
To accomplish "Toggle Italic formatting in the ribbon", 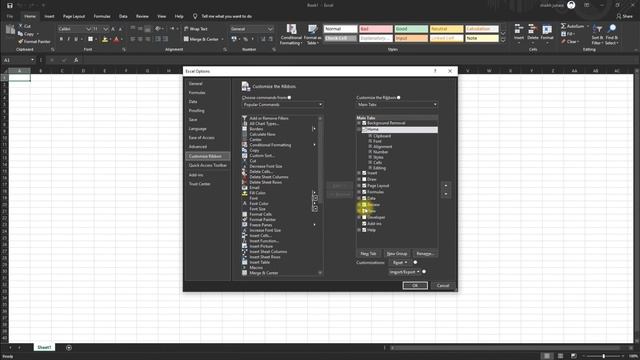I will coord(69,39).
